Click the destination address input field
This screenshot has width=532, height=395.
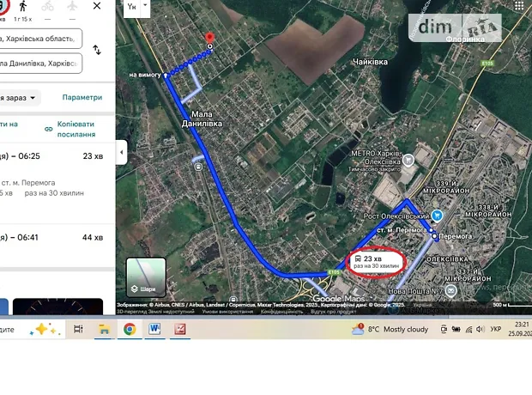tap(41, 64)
